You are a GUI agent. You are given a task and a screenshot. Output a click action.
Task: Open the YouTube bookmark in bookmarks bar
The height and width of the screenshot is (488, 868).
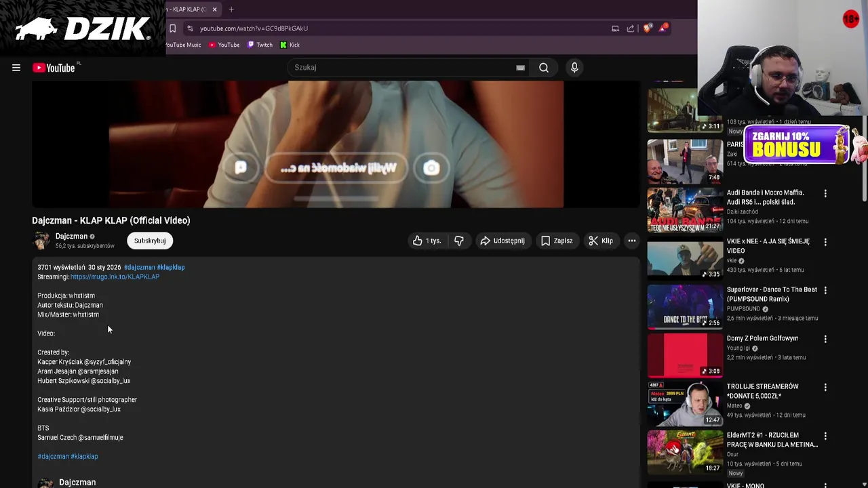224,45
